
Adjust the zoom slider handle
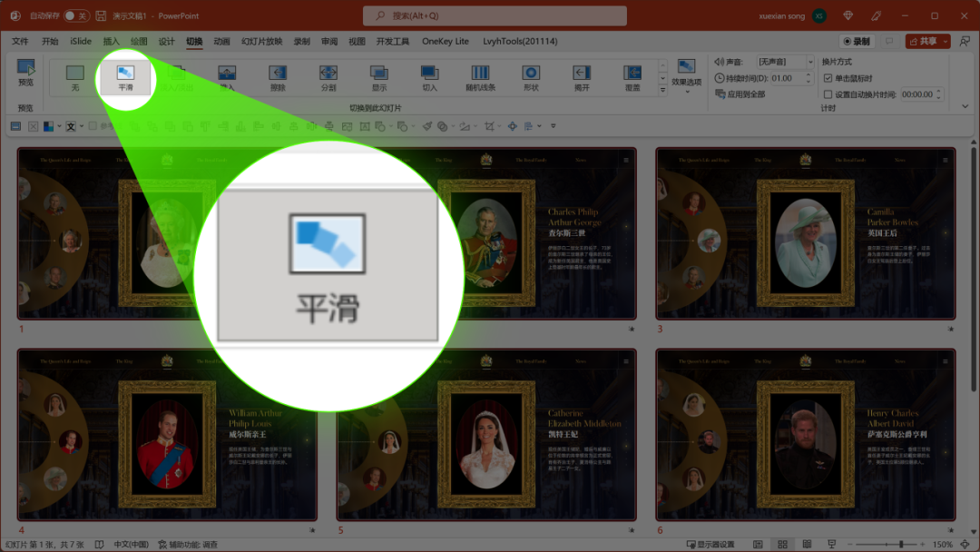pos(901,545)
